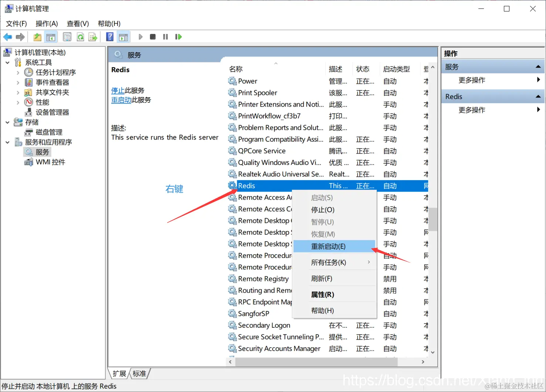Click gear icon of SangforSP service
Viewport: 546px width, 392px height.
[232, 314]
